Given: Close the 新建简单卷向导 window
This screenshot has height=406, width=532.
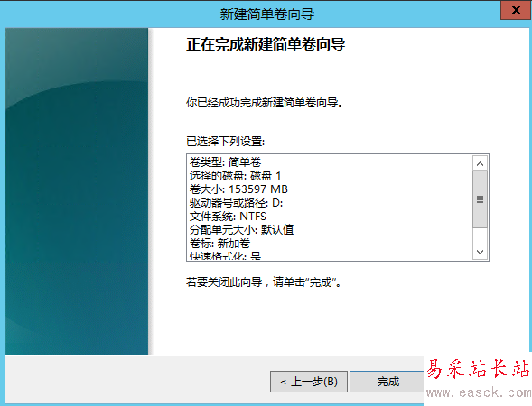Looking at the screenshot, I should pyautogui.click(x=516, y=10).
